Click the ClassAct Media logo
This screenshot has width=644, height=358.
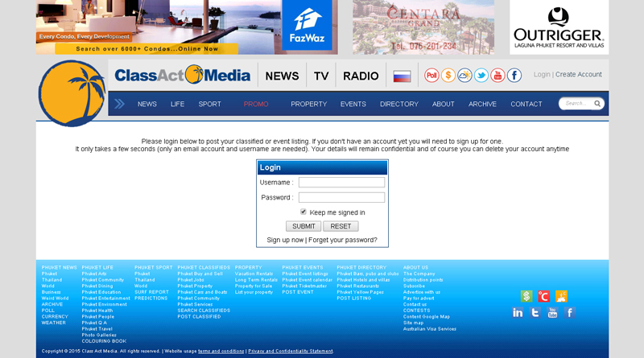[183, 75]
